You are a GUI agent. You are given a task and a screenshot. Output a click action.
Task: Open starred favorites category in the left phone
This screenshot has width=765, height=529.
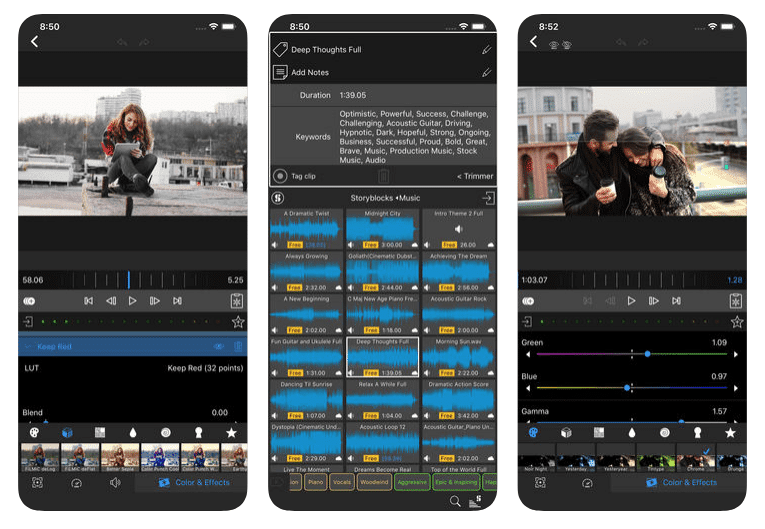coord(231,432)
